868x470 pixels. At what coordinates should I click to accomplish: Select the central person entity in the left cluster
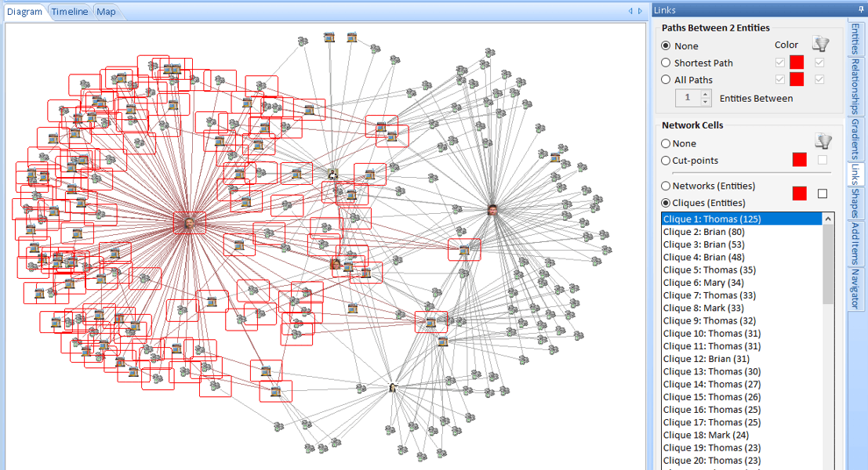pyautogui.click(x=188, y=222)
